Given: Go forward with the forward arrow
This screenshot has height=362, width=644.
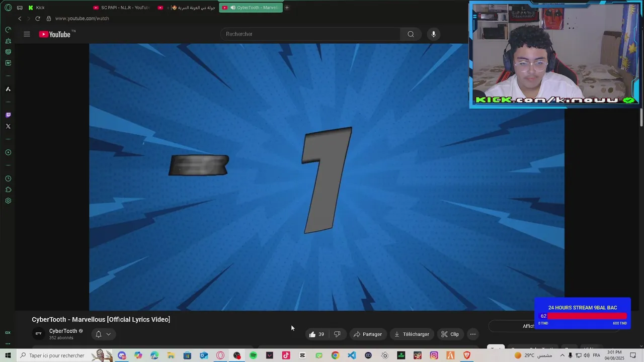Looking at the screenshot, I should (28, 19).
